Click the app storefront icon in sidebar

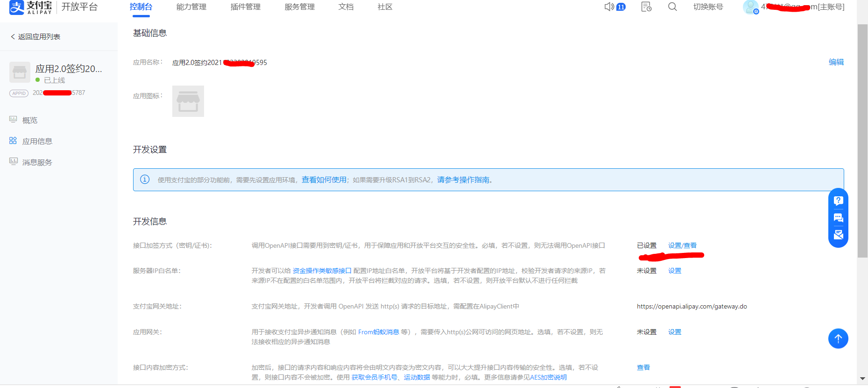pyautogui.click(x=20, y=72)
